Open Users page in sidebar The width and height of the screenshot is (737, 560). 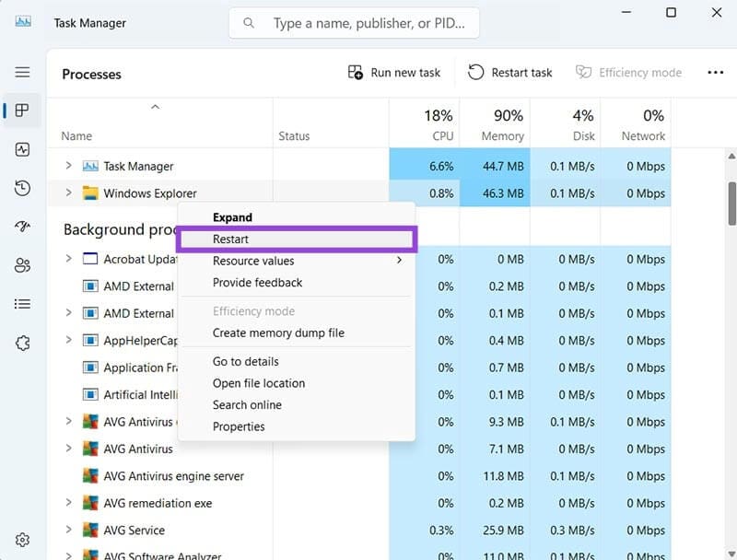[x=22, y=265]
